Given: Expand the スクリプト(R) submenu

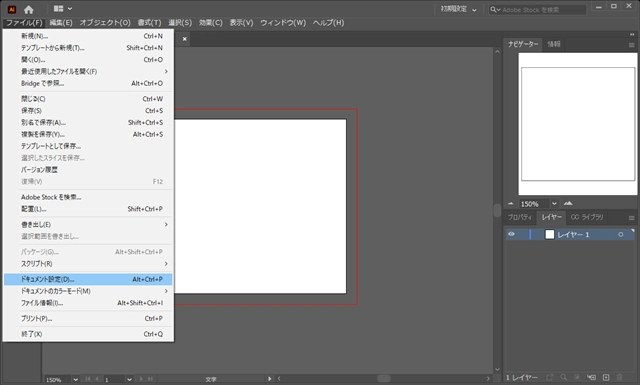Looking at the screenshot, I should tap(88, 264).
